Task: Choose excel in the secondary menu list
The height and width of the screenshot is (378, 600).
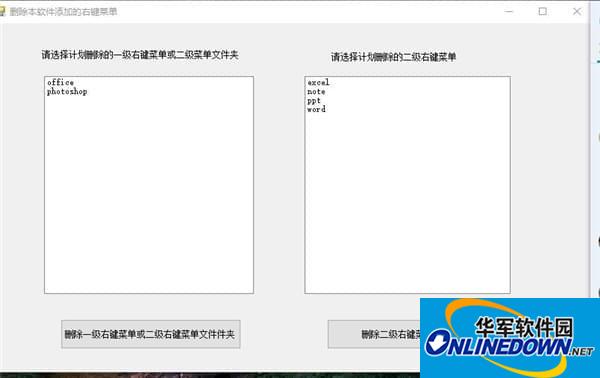Action: click(x=318, y=82)
